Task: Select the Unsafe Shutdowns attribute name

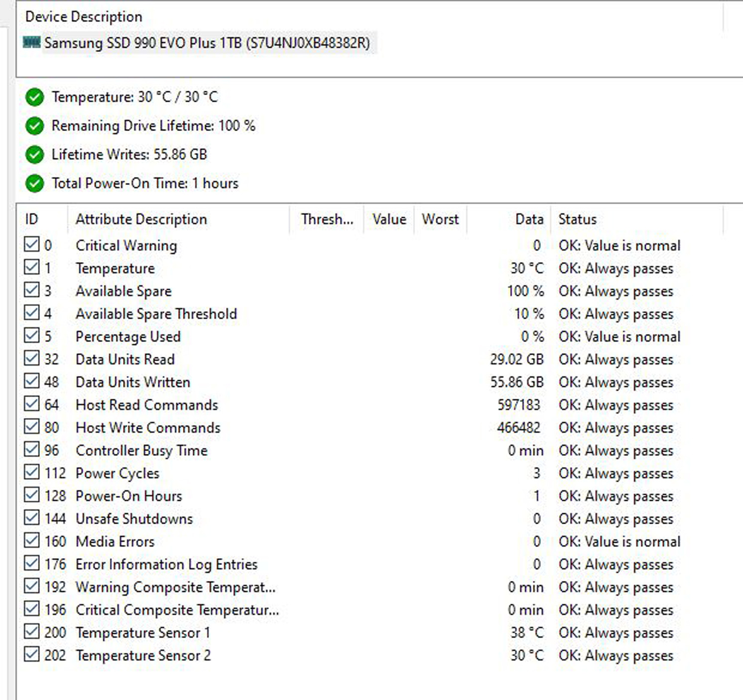Action: pyautogui.click(x=134, y=519)
